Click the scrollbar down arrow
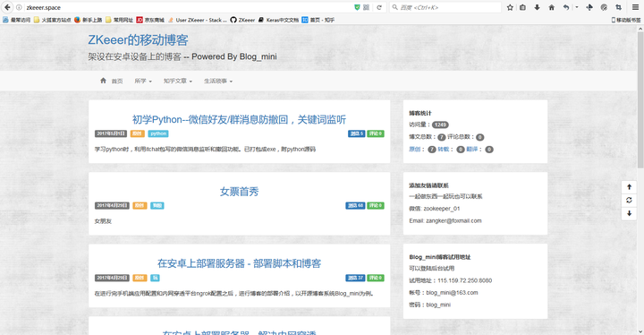This screenshot has height=335, width=644. coord(640,331)
